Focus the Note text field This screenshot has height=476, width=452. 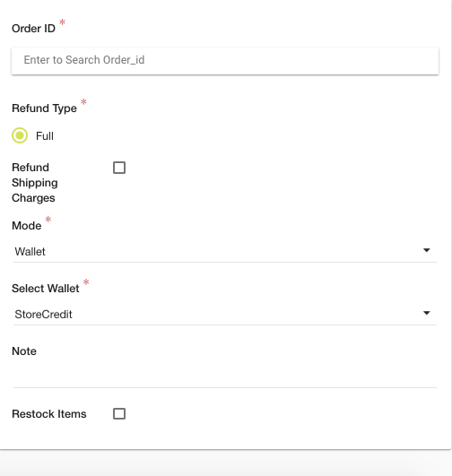click(225, 377)
